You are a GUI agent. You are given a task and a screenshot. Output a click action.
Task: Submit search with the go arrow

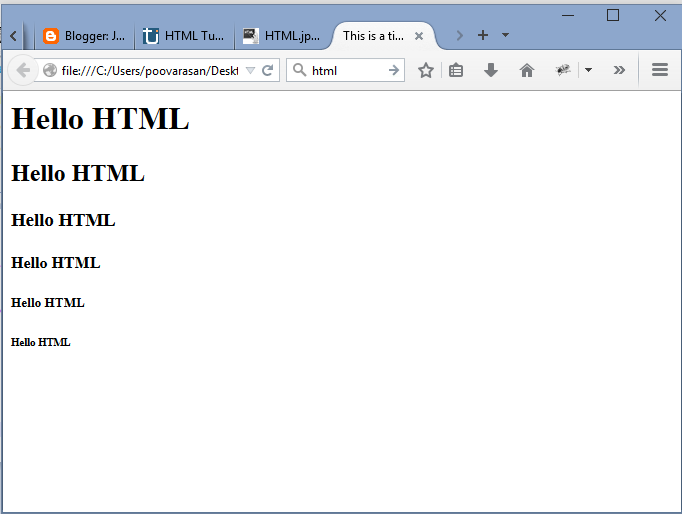point(394,70)
